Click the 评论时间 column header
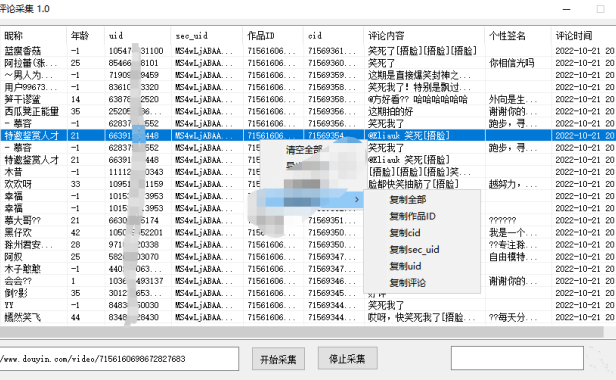This screenshot has height=380, width=616. click(x=584, y=36)
